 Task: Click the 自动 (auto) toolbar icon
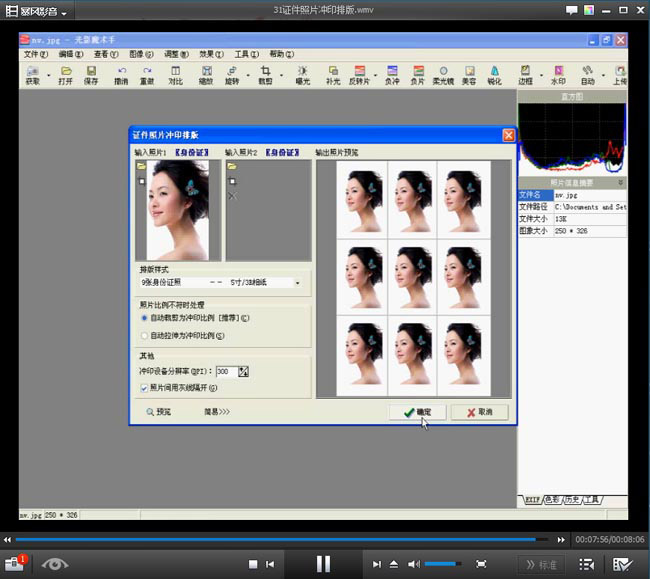point(588,75)
